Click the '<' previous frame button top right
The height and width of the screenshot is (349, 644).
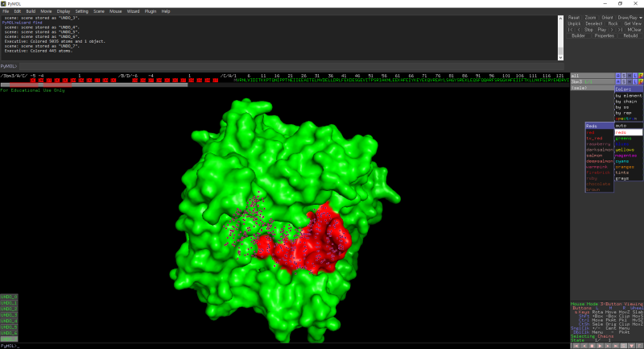579,30
